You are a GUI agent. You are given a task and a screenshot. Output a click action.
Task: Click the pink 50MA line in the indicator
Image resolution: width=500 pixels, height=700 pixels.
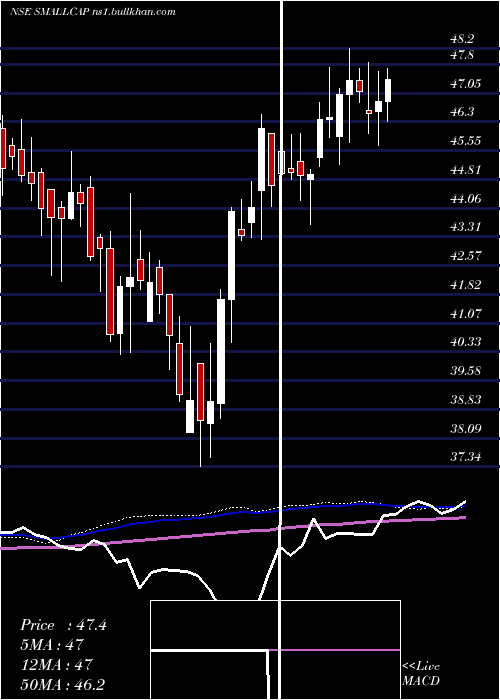233,532
